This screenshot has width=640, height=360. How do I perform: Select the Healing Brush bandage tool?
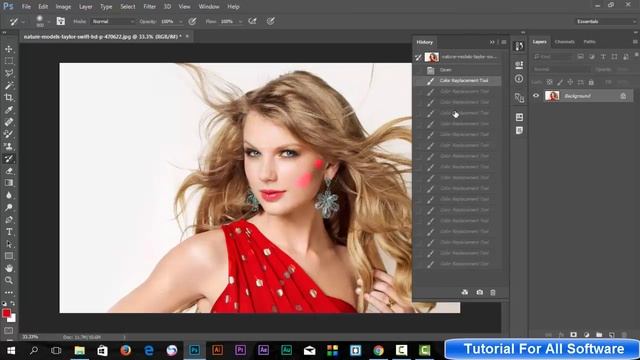9,122
